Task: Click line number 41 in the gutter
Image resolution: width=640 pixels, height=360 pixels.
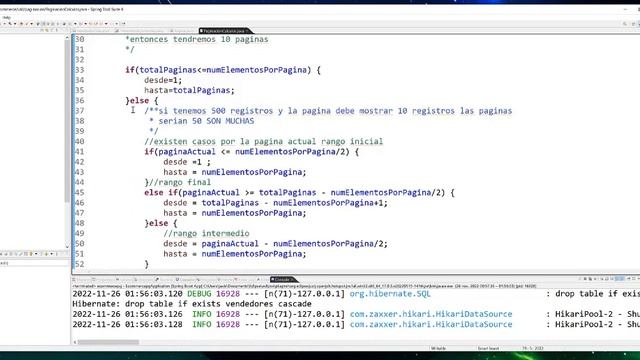Action: tap(80, 151)
